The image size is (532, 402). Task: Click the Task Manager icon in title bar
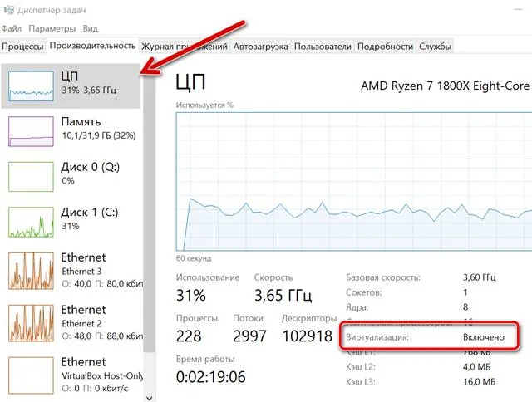(x=10, y=11)
